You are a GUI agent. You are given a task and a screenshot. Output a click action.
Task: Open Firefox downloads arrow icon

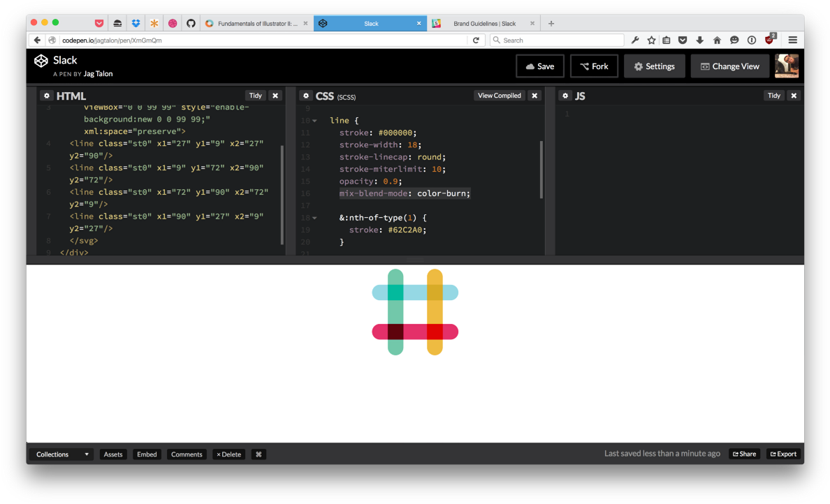[699, 40]
